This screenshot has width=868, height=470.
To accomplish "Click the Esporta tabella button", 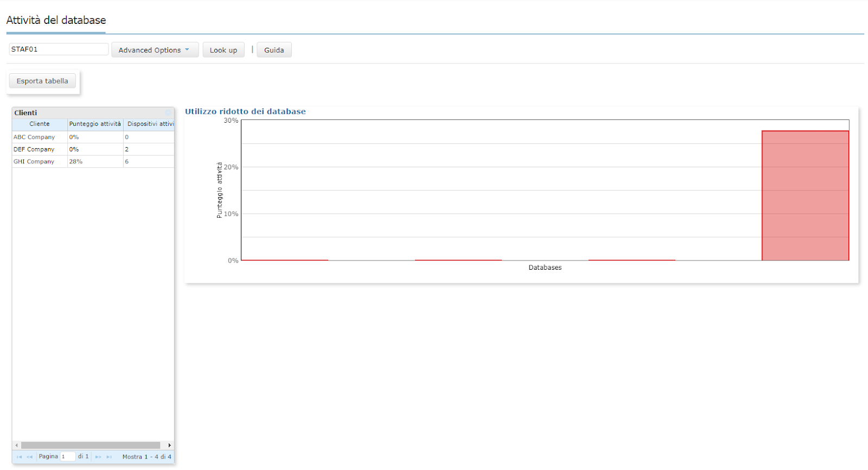I will click(x=42, y=81).
